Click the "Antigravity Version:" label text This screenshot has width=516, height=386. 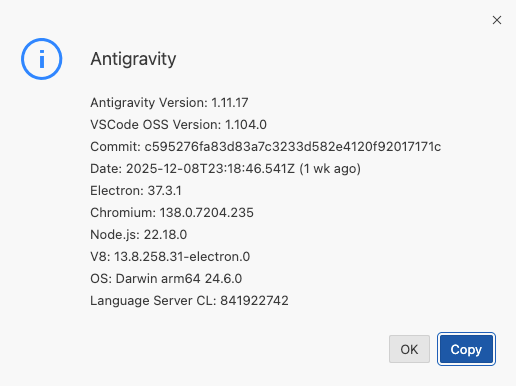click(149, 102)
